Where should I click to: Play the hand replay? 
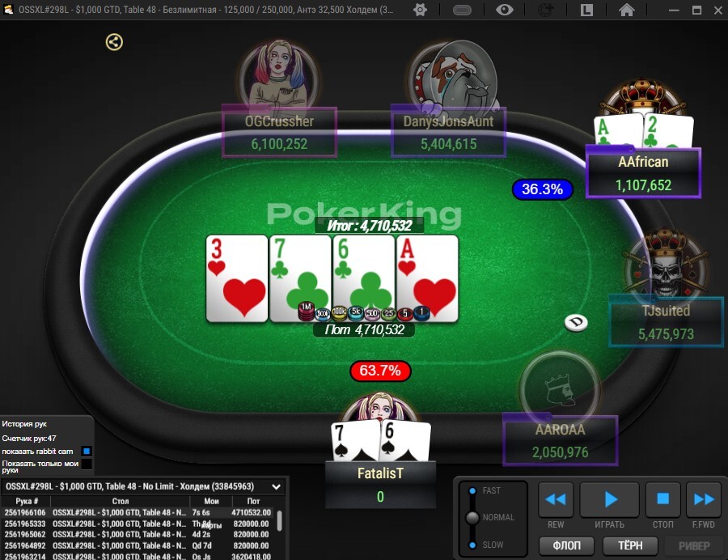tap(610, 499)
